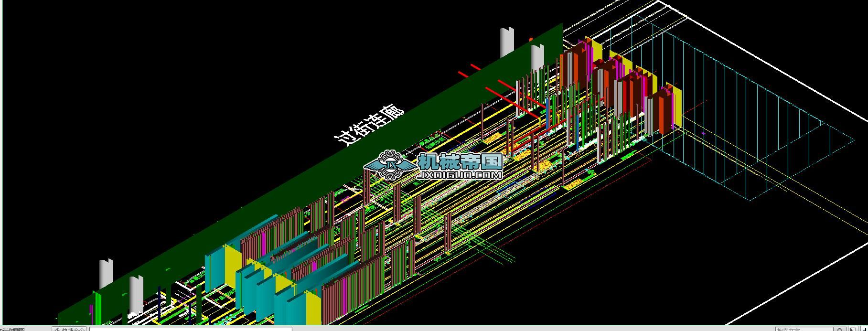Click the magnifier search icon
Image resolution: width=868 pixels, height=331 pixels.
point(839,329)
